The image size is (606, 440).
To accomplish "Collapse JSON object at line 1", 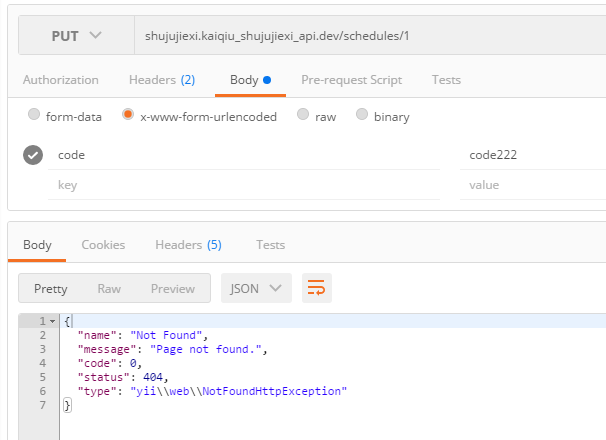I will (x=53, y=321).
